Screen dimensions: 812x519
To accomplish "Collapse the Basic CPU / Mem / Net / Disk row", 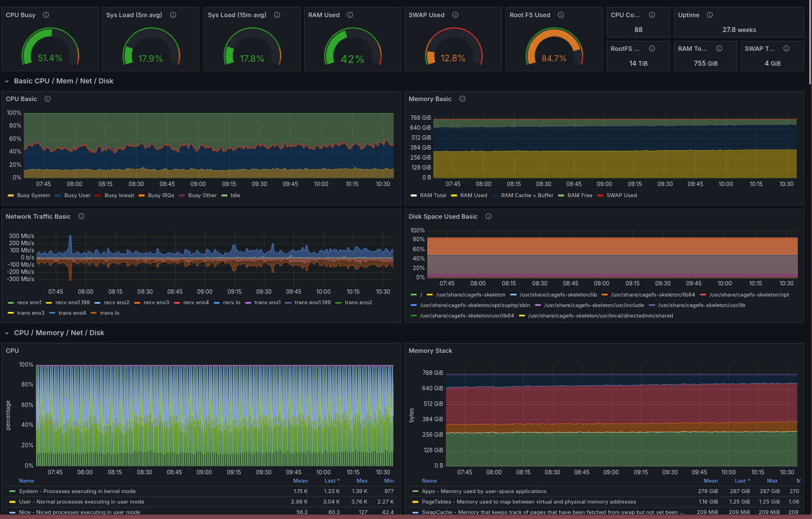I will tap(7, 81).
